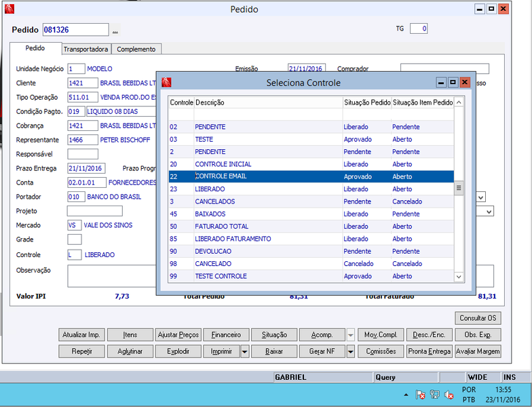Select row 99 TESTE CONTROLE
Image resolution: width=532 pixels, height=407 pixels.
[x=311, y=276]
